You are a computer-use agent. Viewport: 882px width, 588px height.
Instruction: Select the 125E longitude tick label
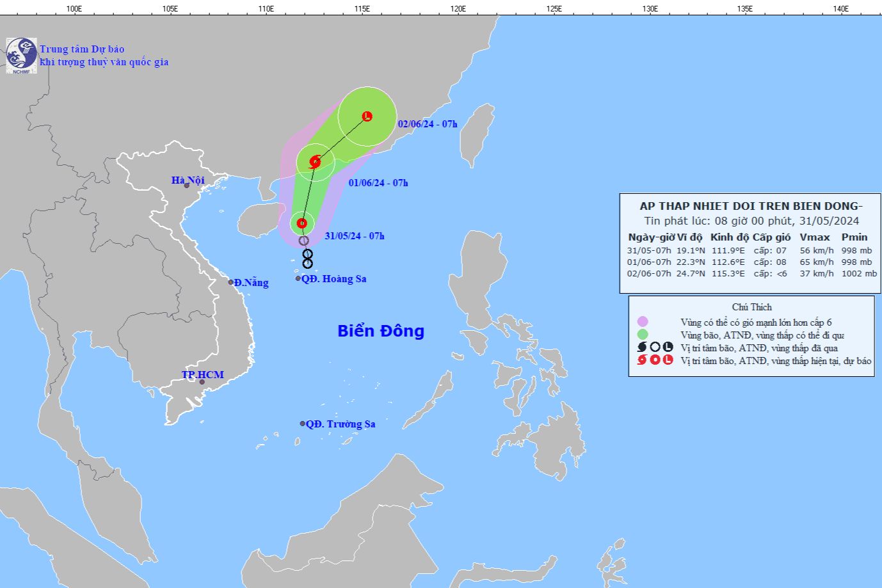pos(554,8)
